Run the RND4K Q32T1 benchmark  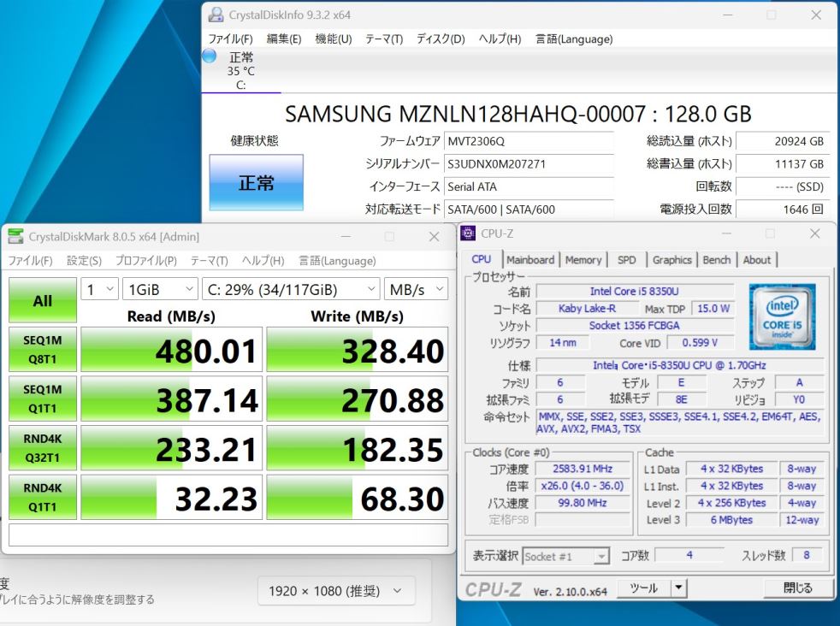[x=42, y=448]
